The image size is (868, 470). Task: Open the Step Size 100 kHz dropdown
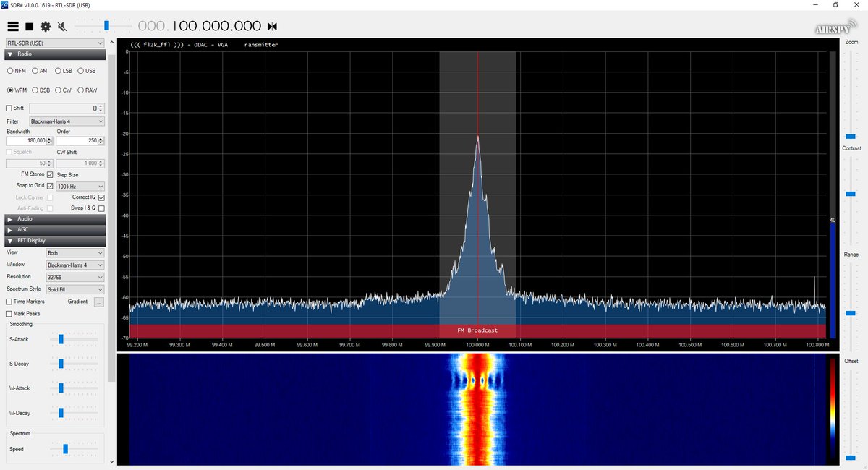(80, 186)
